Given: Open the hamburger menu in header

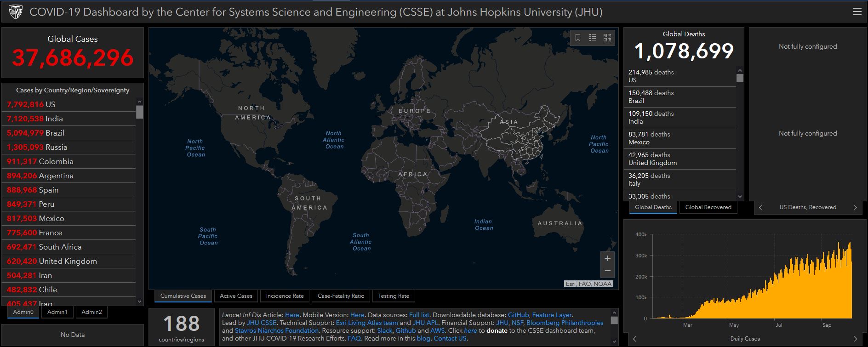Looking at the screenshot, I should [x=857, y=12].
